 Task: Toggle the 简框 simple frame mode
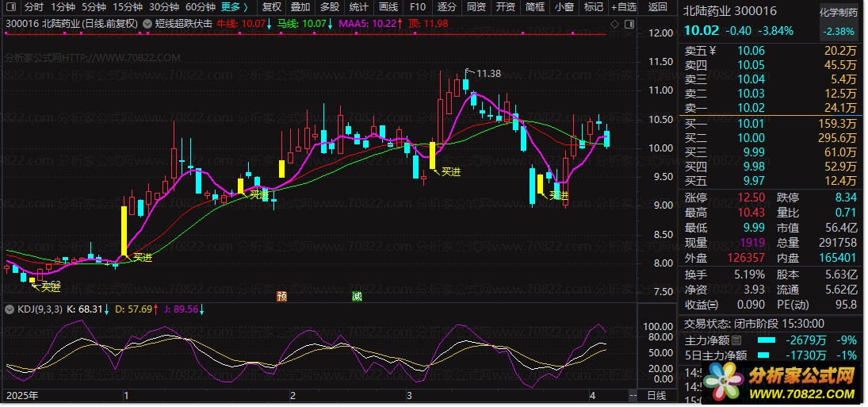pyautogui.click(x=535, y=7)
